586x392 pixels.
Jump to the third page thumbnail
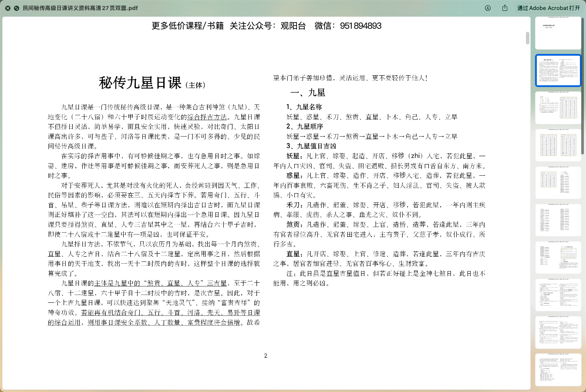click(558, 108)
